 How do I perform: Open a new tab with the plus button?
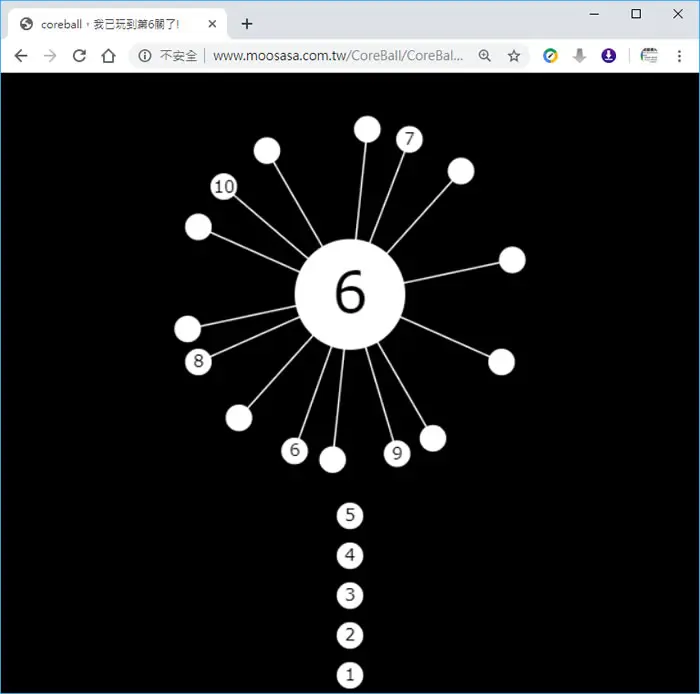coord(247,24)
